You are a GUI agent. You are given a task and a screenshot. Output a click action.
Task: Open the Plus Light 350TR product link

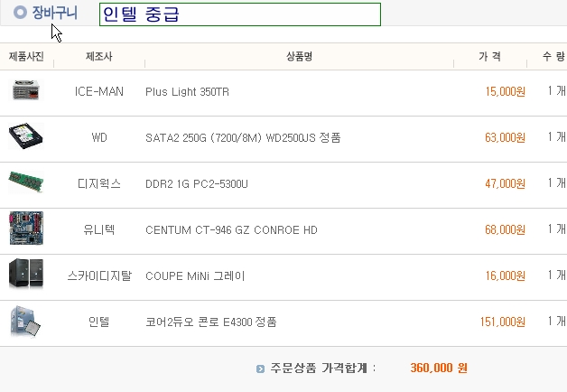pos(187,92)
